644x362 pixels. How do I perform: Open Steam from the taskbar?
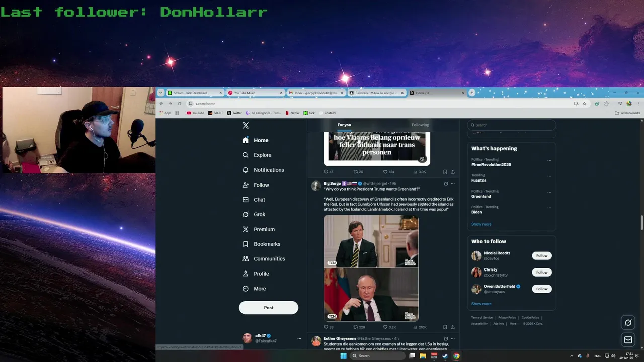coord(445,356)
